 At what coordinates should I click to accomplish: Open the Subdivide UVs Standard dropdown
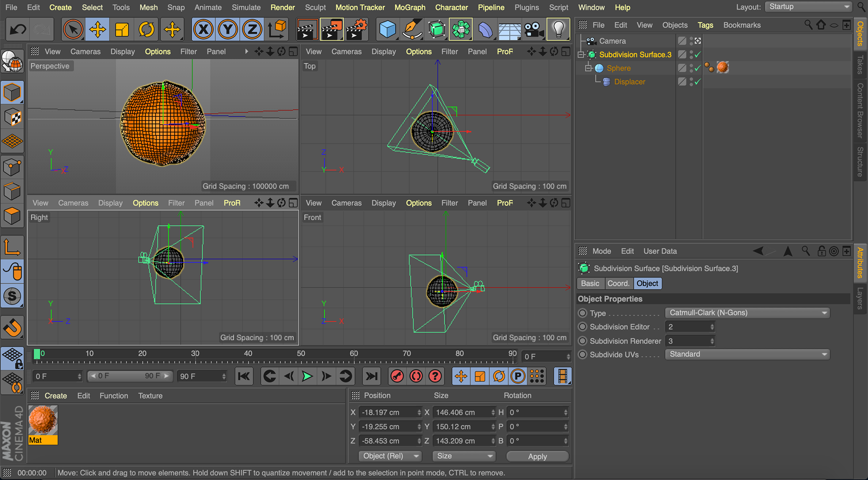tap(747, 355)
